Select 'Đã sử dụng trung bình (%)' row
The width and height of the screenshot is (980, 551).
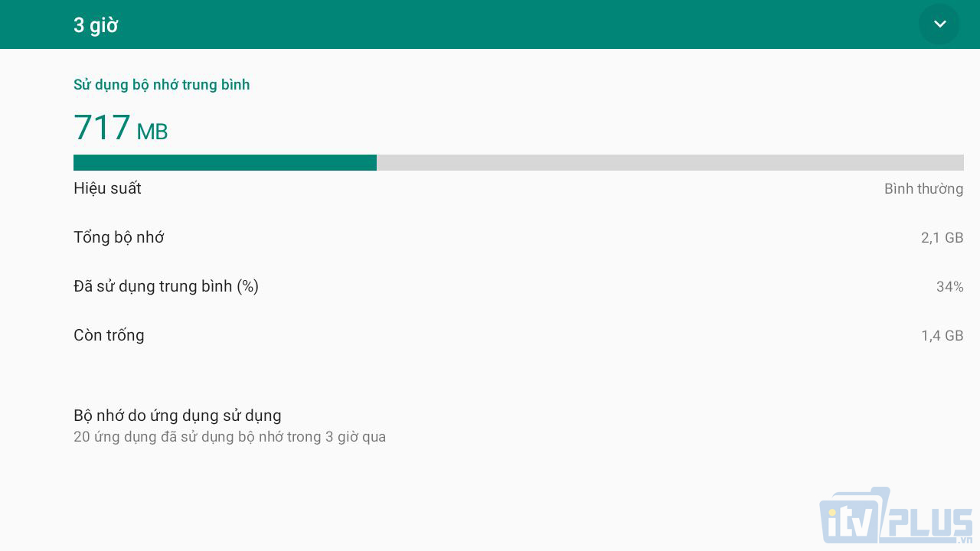tap(490, 286)
